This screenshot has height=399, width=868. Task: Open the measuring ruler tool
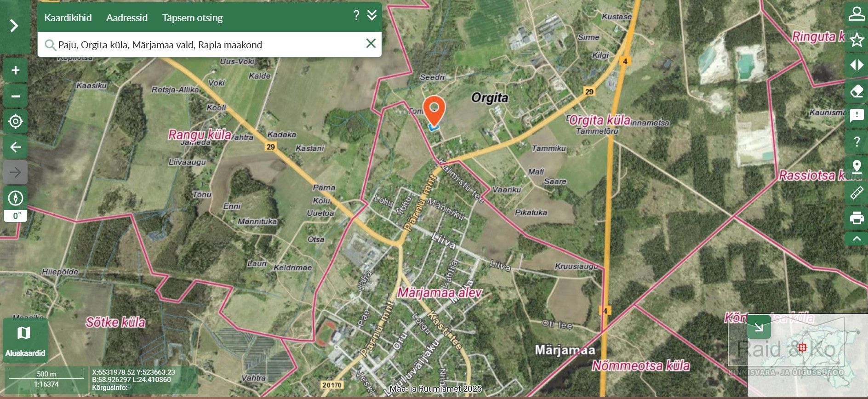[857, 192]
